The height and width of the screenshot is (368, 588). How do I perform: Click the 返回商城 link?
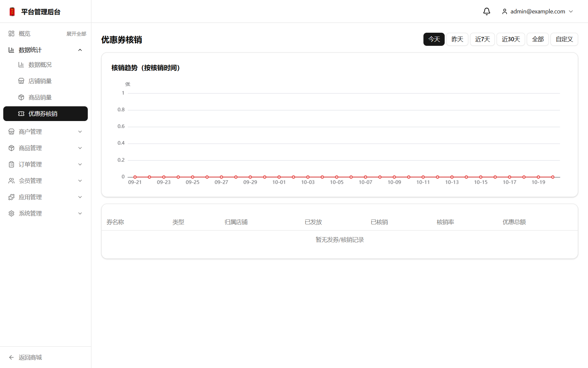pyautogui.click(x=45, y=357)
